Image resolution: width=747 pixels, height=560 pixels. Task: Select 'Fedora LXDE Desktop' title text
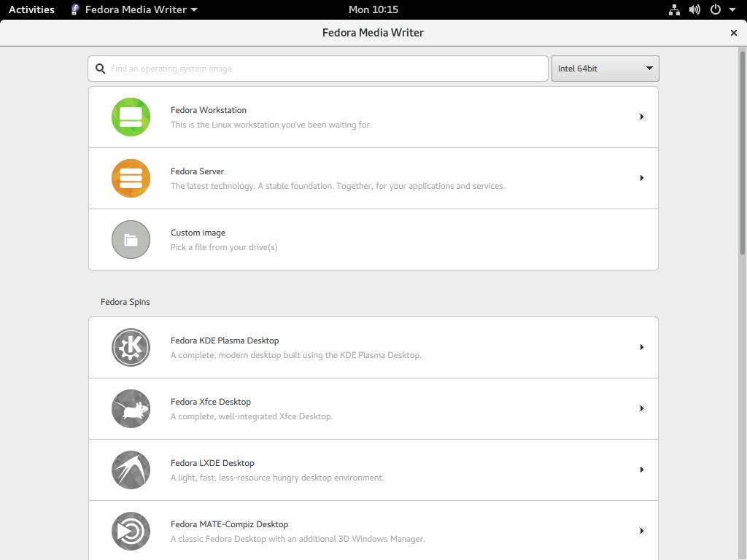(x=212, y=463)
